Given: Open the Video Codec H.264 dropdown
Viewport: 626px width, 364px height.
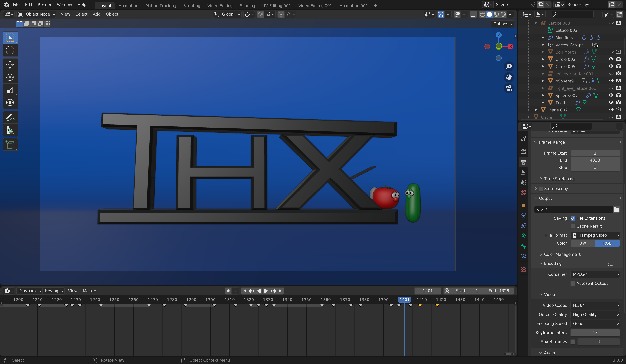Looking at the screenshot, I should tap(595, 305).
